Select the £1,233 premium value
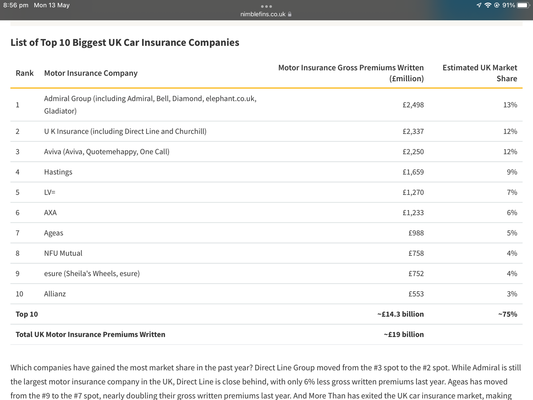Image resolution: width=533 pixels, height=400 pixels. (413, 213)
